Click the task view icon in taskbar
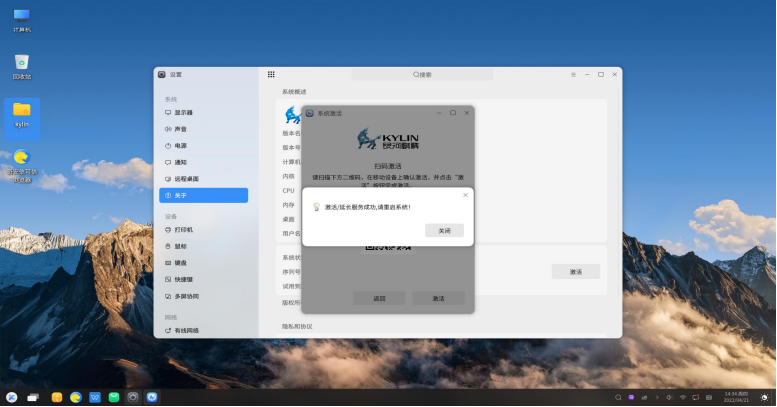Image resolution: width=777 pixels, height=407 pixels. click(x=33, y=397)
